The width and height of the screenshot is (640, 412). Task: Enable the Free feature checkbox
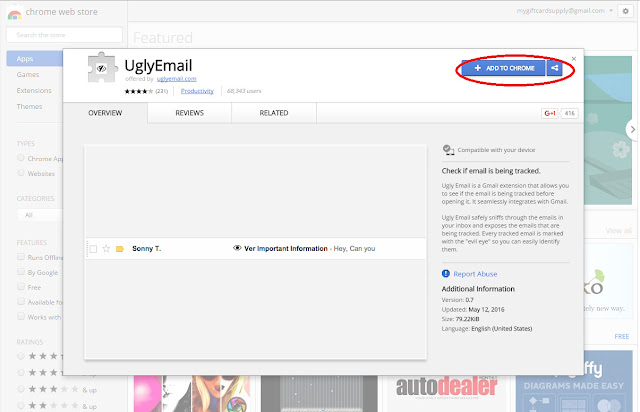(x=21, y=287)
